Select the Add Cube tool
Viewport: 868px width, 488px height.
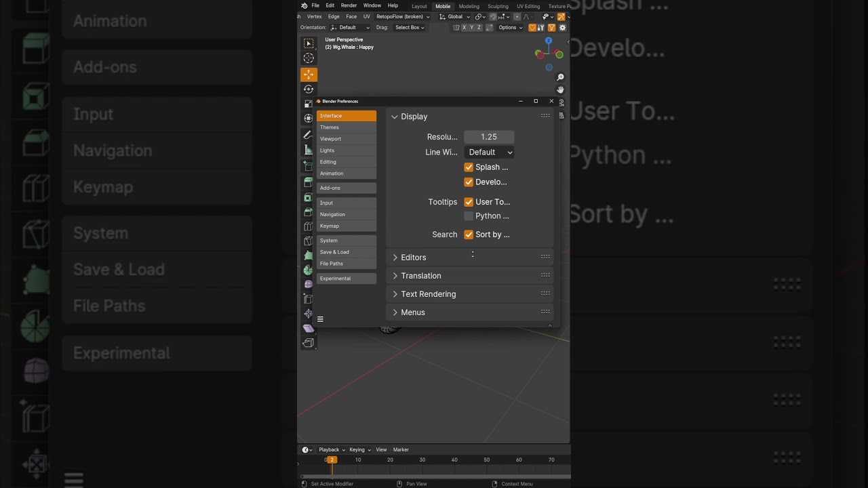307,165
